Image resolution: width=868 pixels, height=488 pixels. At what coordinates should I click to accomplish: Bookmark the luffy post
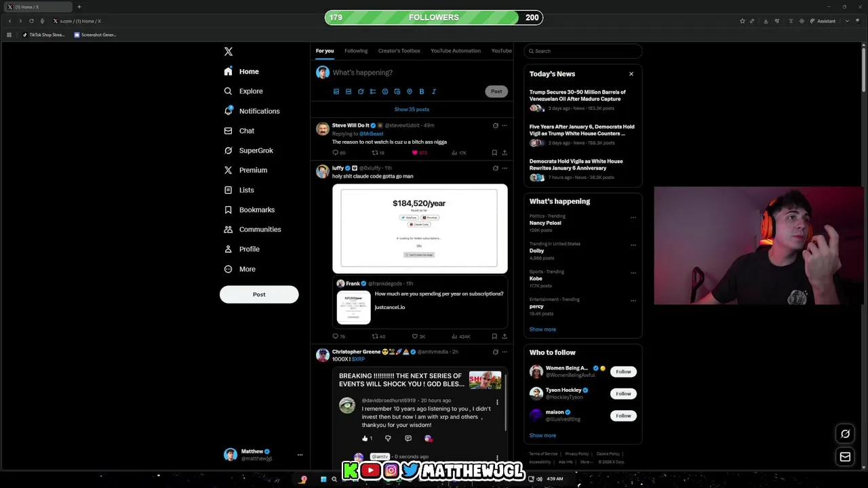coord(494,337)
